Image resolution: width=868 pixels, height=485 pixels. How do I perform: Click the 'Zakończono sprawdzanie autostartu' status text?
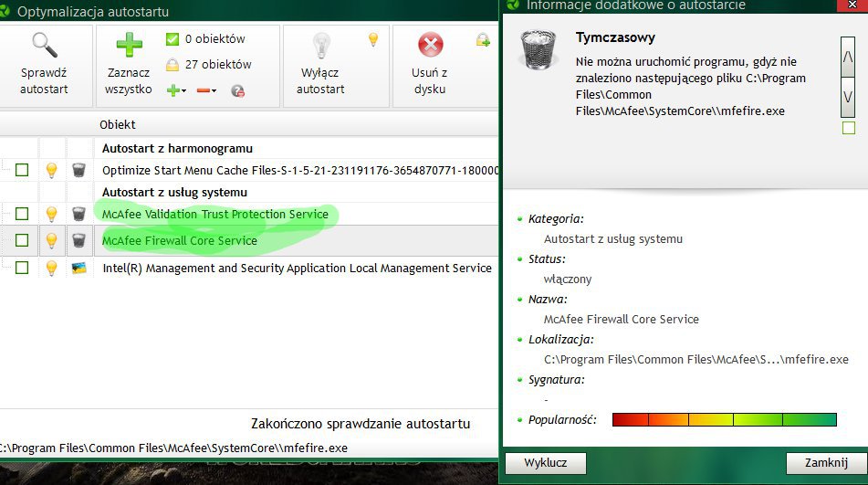click(x=361, y=424)
